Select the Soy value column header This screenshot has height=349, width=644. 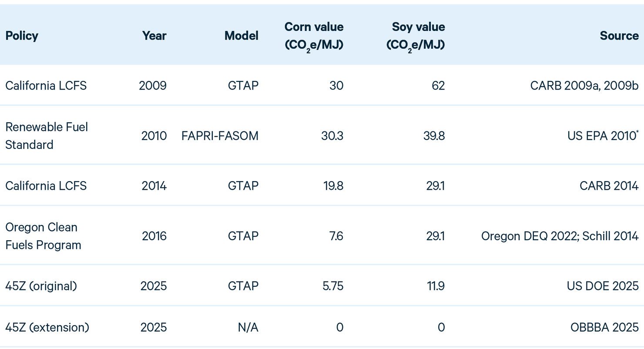416,35
